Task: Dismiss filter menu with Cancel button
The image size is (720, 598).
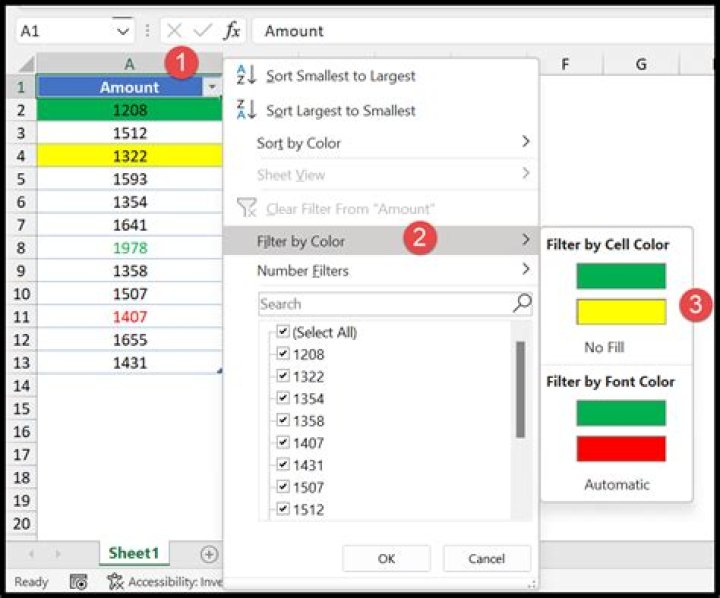Action: click(x=487, y=559)
